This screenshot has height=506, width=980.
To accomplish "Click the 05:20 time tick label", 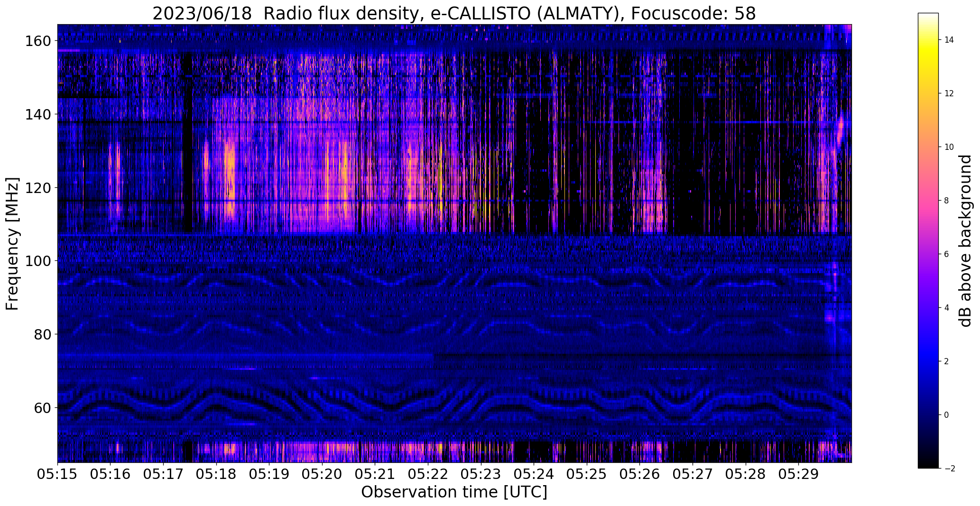I will [322, 474].
